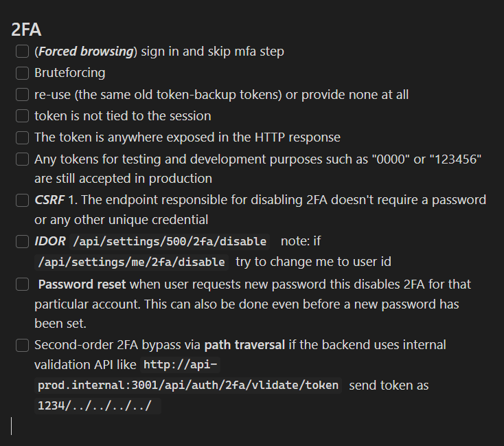Toggle the IDOR item checkbox
504x446 pixels.
(x=23, y=242)
